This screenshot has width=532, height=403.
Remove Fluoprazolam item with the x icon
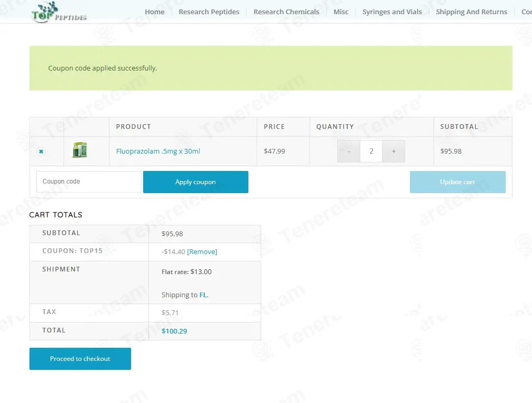[x=41, y=152]
